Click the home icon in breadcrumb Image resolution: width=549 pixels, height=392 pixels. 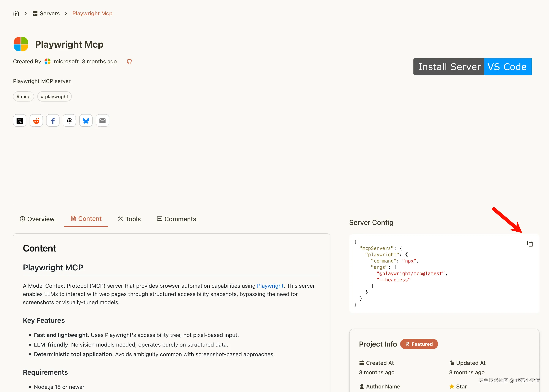(x=16, y=14)
